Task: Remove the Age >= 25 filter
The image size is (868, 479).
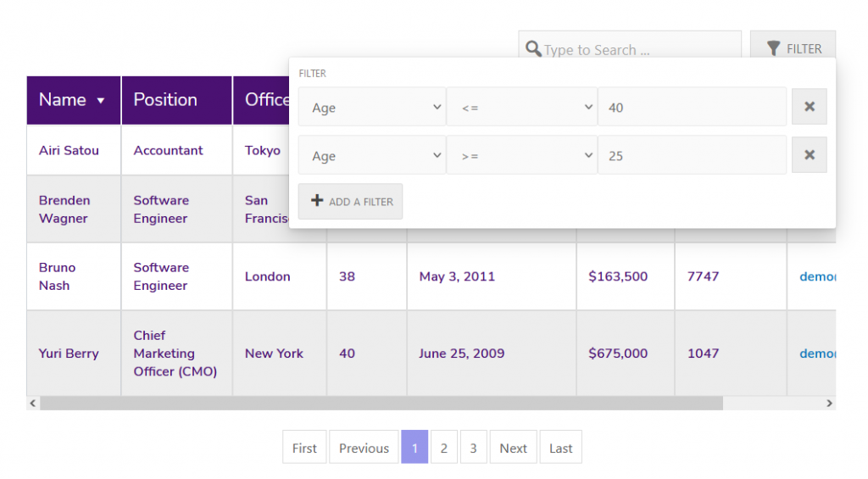Action: (x=809, y=155)
